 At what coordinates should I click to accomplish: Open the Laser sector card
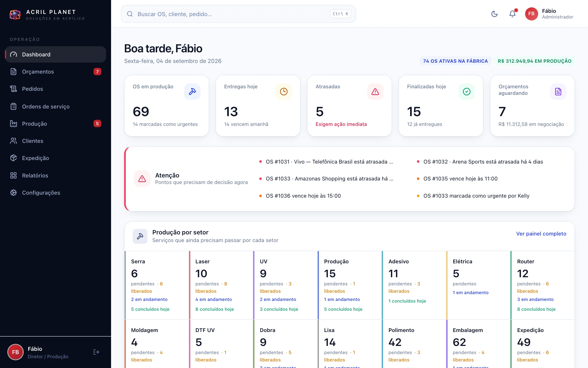pos(221,285)
